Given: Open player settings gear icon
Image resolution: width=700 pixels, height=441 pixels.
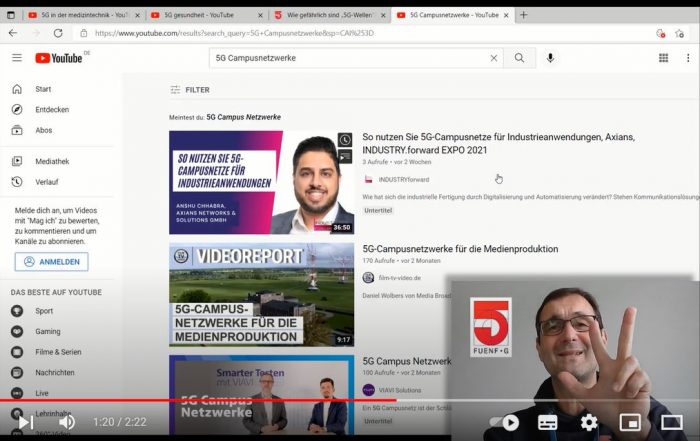Looking at the screenshot, I should point(589,422).
